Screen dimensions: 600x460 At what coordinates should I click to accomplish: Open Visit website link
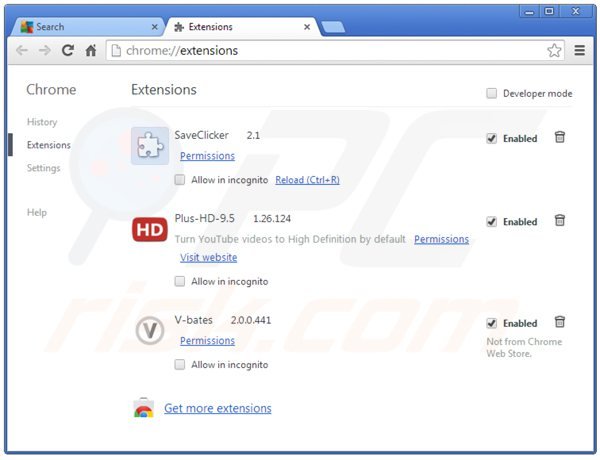[x=209, y=258]
